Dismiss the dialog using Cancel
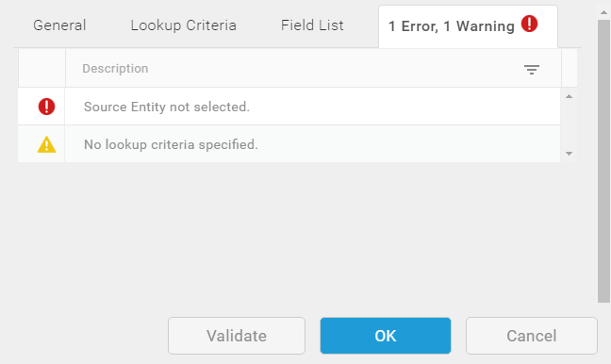Viewport: 611px width, 364px height. [532, 336]
